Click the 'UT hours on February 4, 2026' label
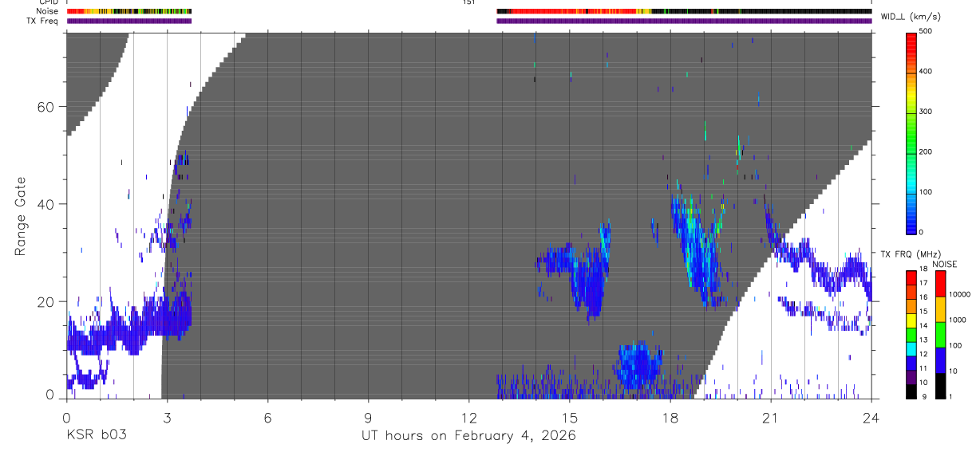The image size is (980, 452). pyautogui.click(x=469, y=436)
